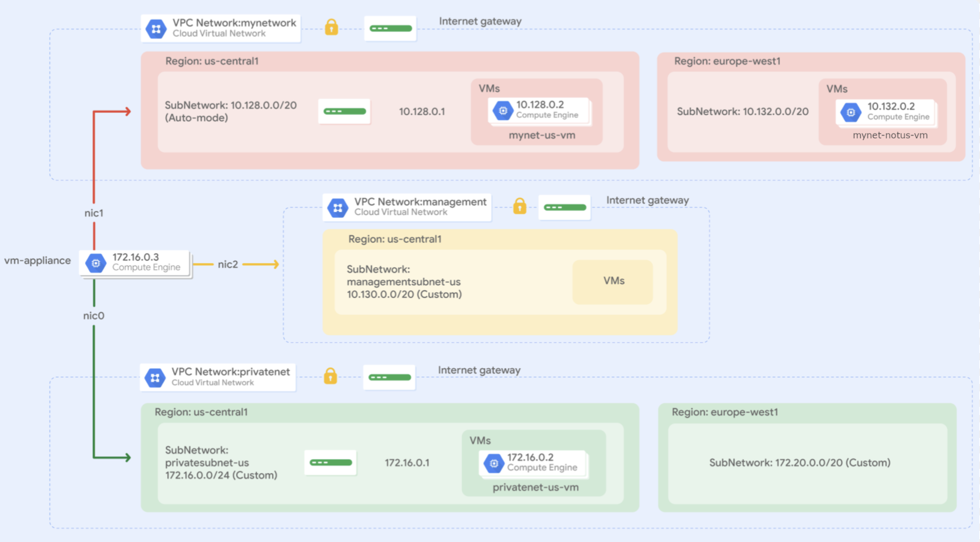
Task: Click the privatenet Internet gateway router icon
Action: 389,377
